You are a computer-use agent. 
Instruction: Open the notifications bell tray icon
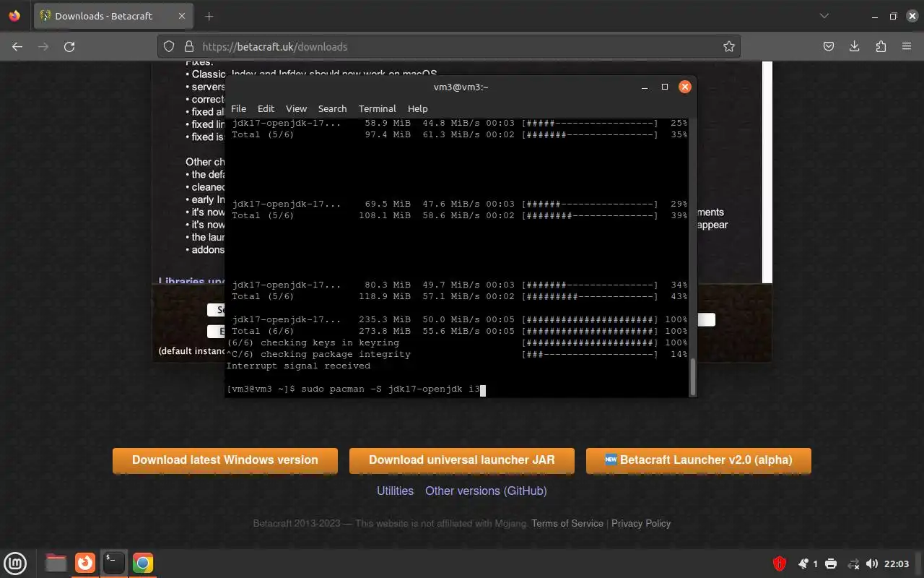803,564
